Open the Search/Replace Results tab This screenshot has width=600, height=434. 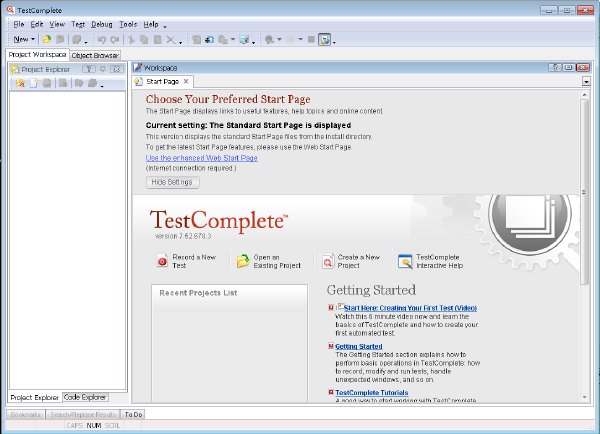tap(83, 414)
